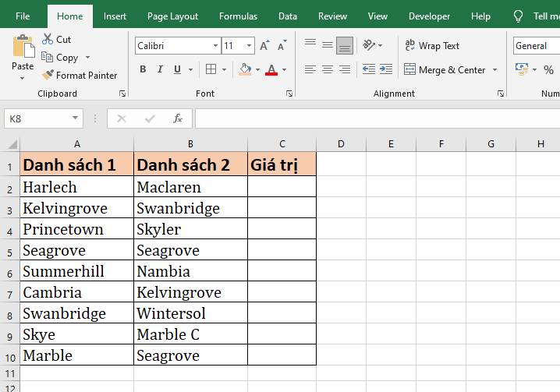Apply Accounting Number Format icon
This screenshot has height=392, width=560.
pyautogui.click(x=522, y=69)
